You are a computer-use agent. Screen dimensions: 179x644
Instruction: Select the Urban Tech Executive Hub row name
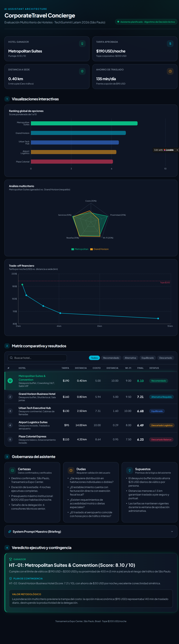pyautogui.click(x=35, y=408)
